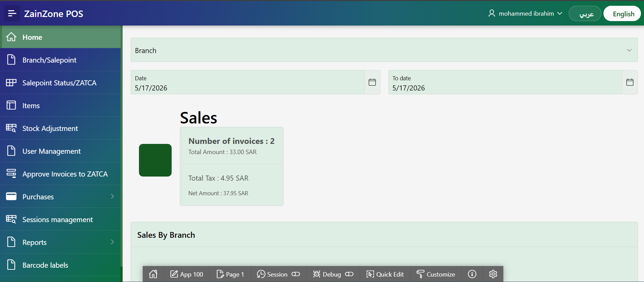
Task: Click the Sales heading
Action: click(199, 118)
